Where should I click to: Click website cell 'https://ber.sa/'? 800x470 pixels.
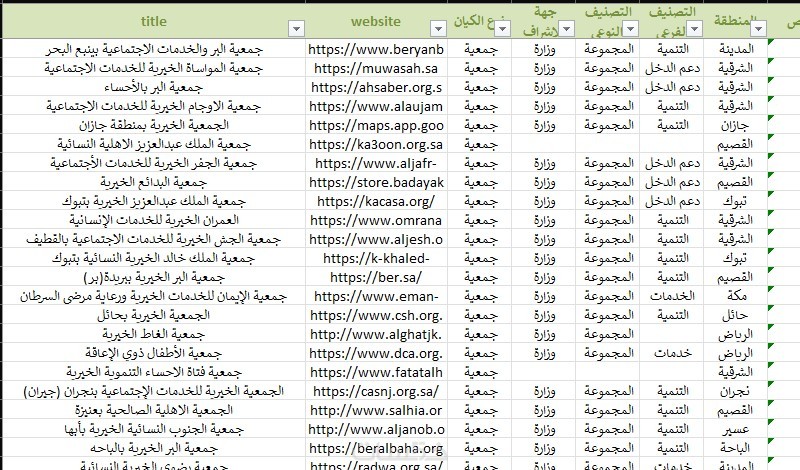point(376,278)
